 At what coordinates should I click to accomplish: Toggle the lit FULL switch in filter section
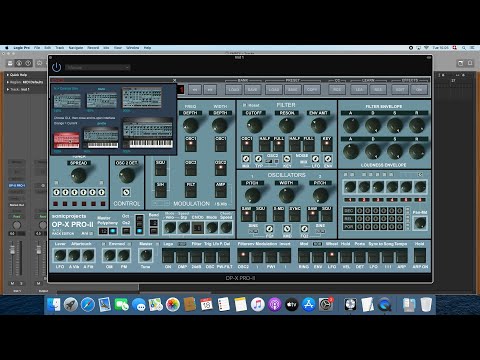click(279, 145)
